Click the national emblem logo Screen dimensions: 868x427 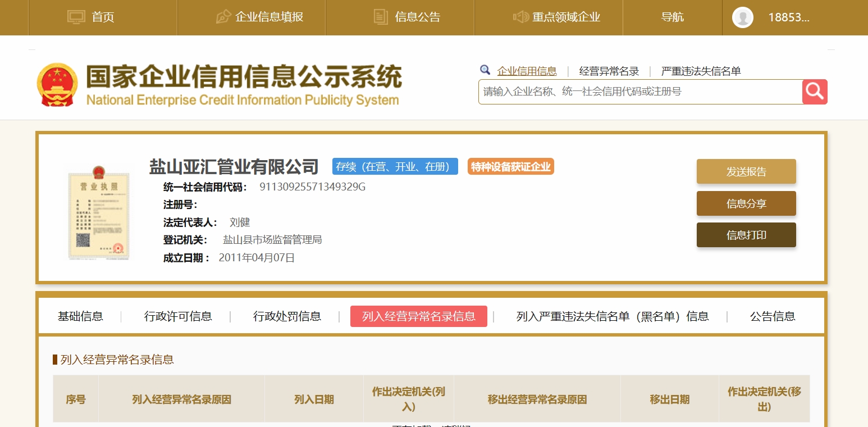tap(57, 85)
